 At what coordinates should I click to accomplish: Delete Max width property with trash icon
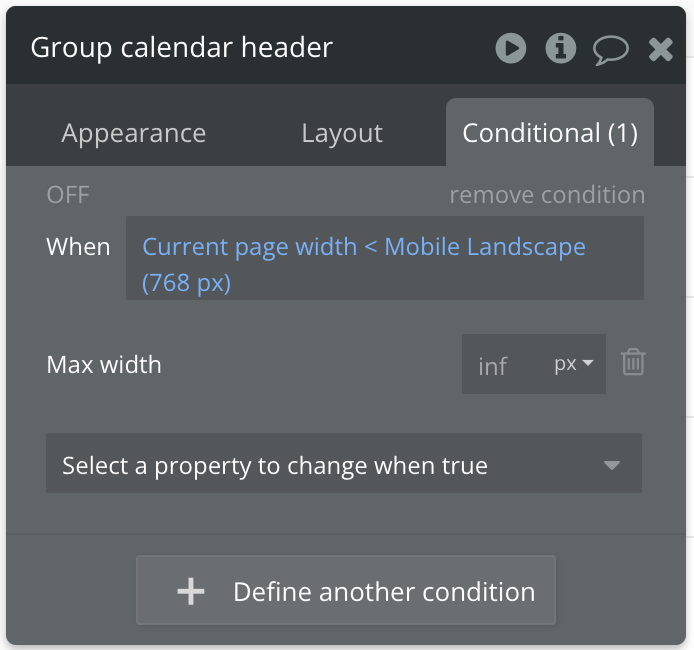[633, 362]
